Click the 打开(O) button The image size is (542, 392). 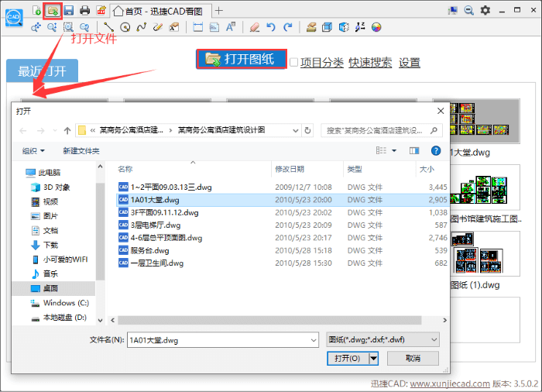348,358
